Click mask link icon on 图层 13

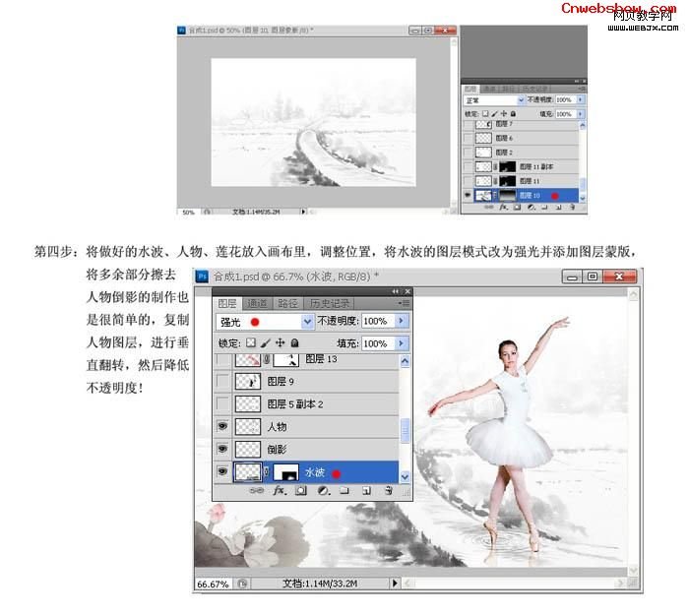coord(267,360)
